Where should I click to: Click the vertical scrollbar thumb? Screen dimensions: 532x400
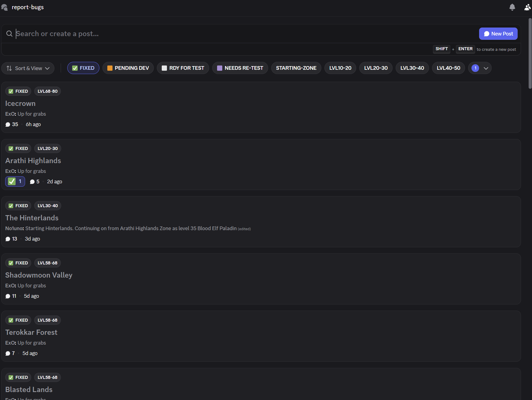(x=530, y=54)
